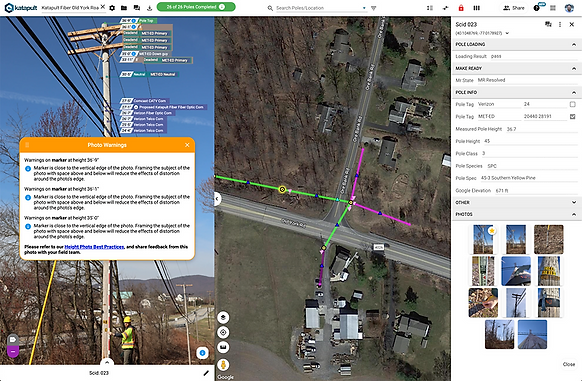
Task: Close the Scid 023 info panel
Action: point(572,25)
